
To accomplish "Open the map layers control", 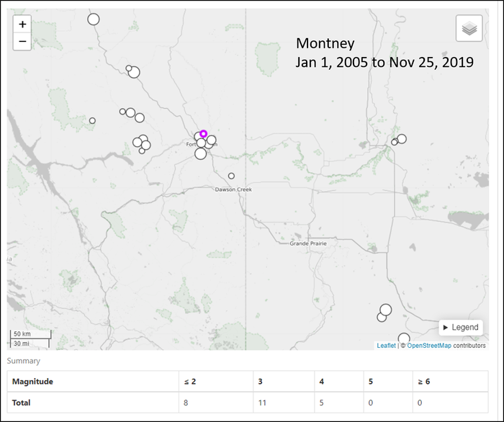I will [x=469, y=28].
